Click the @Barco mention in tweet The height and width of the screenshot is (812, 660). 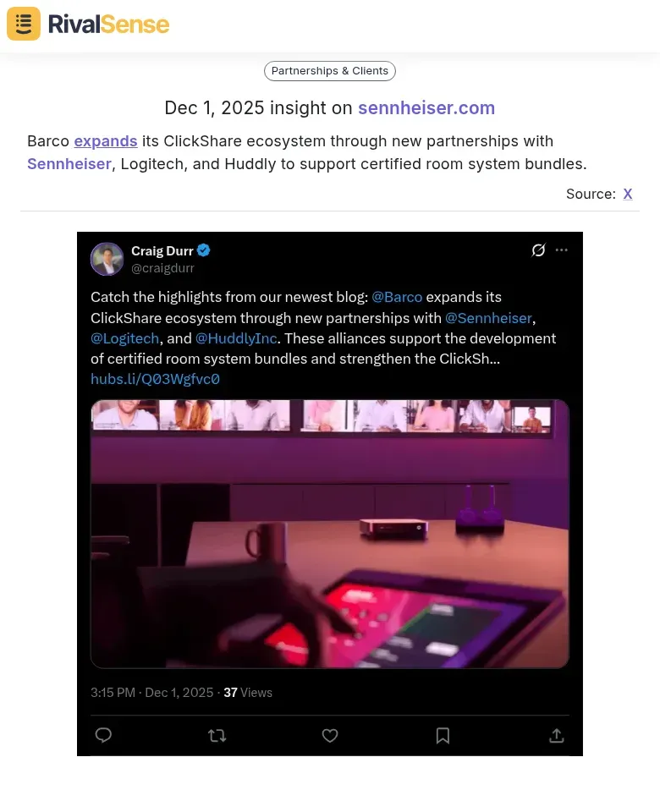(397, 297)
